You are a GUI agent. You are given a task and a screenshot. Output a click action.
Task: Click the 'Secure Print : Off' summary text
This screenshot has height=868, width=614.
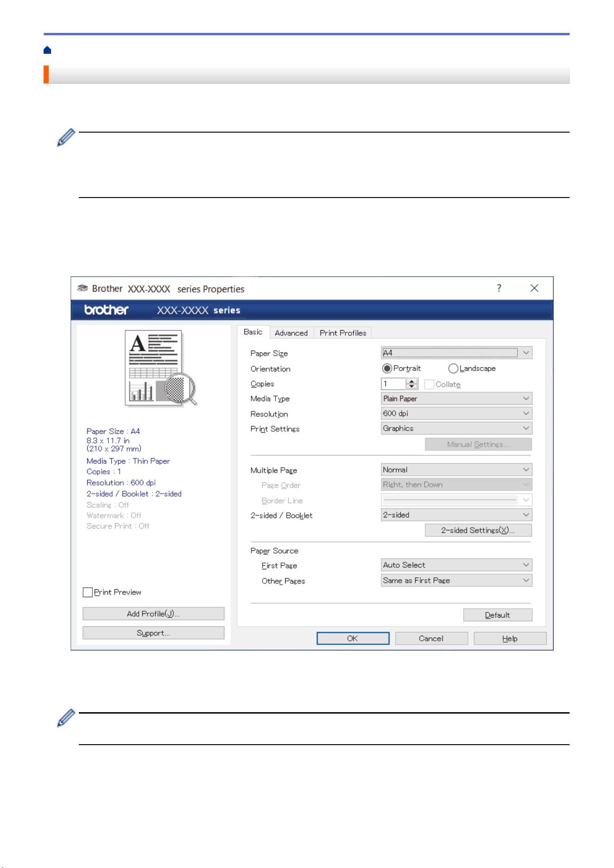pos(118,526)
